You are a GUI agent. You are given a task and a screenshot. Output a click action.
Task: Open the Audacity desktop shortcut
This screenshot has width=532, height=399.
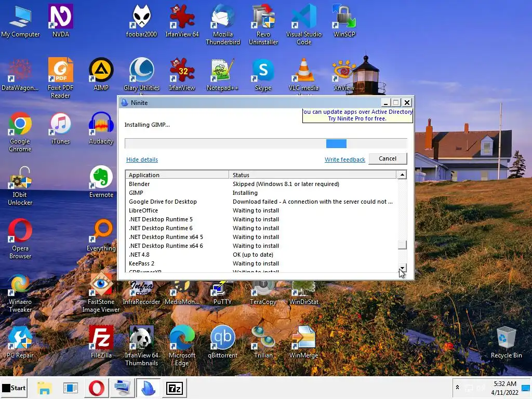(x=101, y=128)
